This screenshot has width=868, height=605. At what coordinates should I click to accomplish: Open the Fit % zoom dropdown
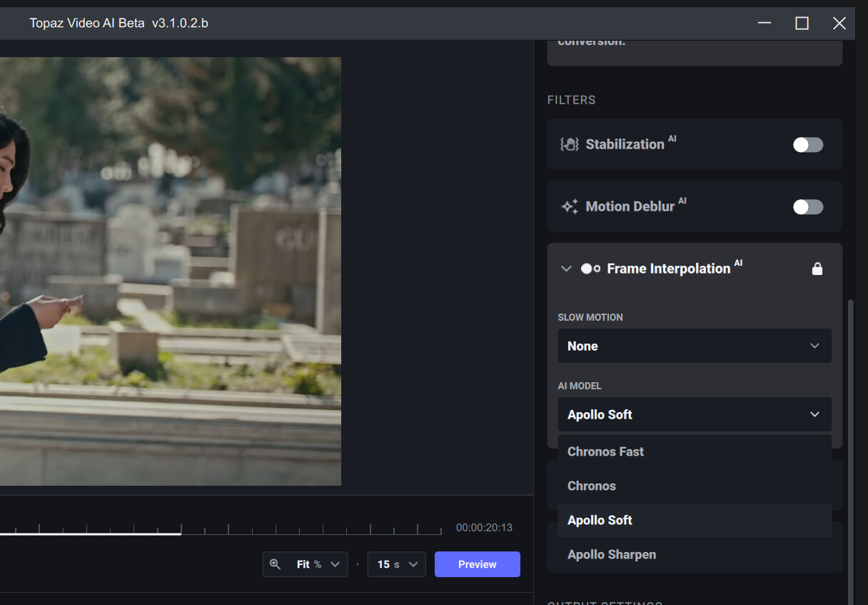(x=317, y=564)
